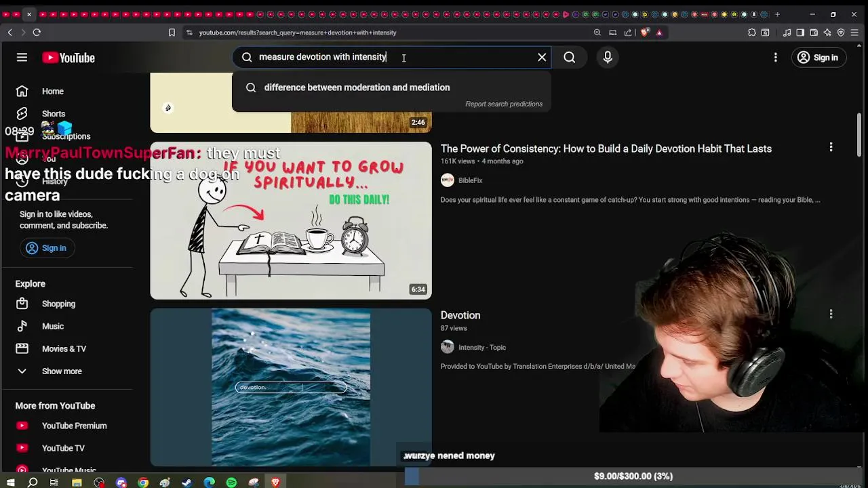This screenshot has width=868, height=488.
Task: Open the Devotion video title
Action: (460, 315)
